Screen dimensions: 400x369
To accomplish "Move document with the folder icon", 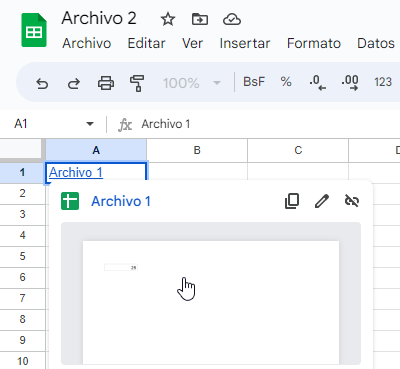I will coord(200,19).
